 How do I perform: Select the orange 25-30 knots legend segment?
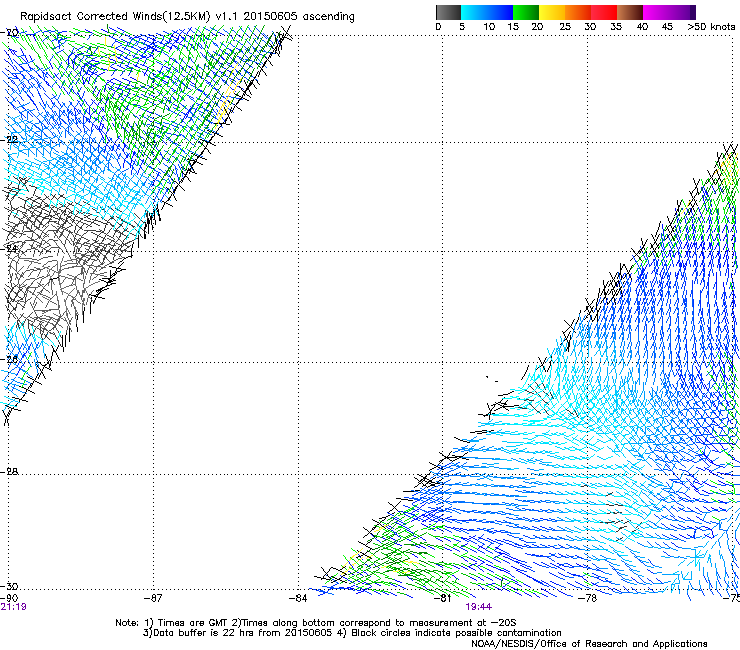[578, 12]
